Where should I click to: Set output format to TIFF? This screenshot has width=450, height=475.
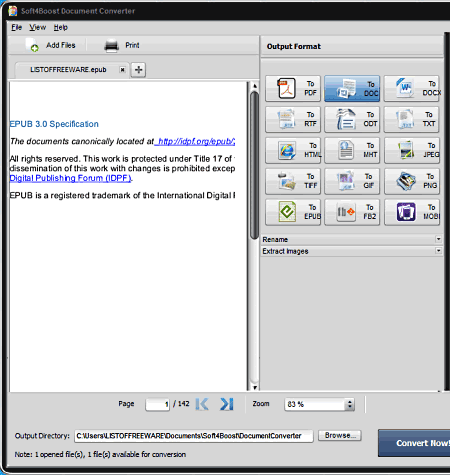tap(293, 181)
